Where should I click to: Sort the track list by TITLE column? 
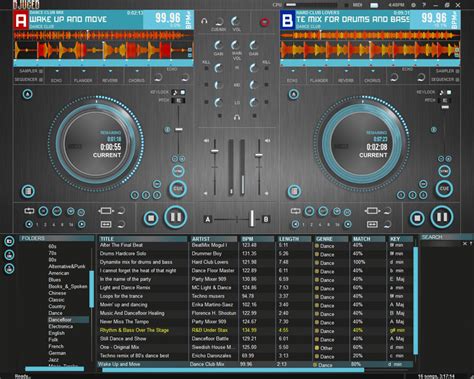pos(143,239)
